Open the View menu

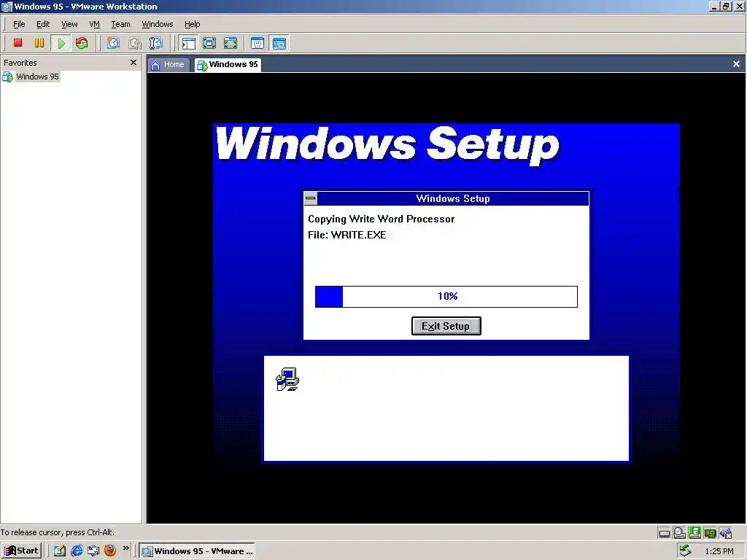pyautogui.click(x=69, y=24)
